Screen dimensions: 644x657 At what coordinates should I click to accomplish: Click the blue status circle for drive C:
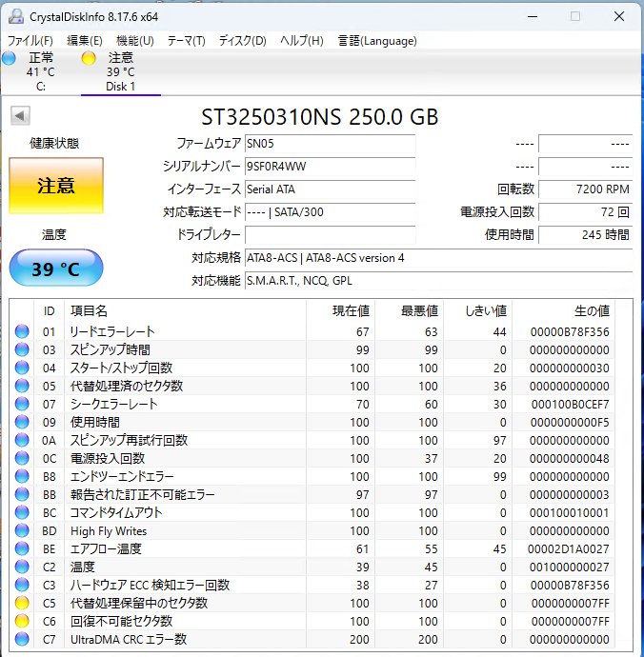[9, 58]
